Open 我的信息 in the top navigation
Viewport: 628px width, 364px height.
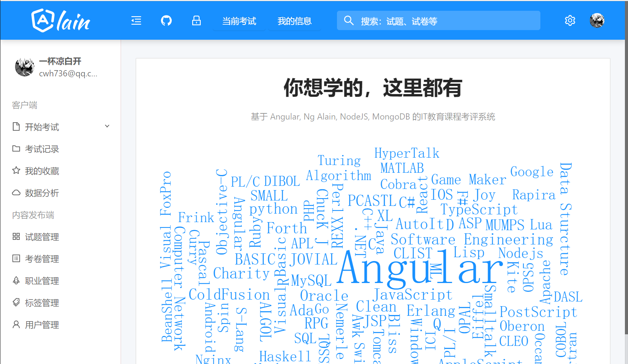click(x=295, y=21)
